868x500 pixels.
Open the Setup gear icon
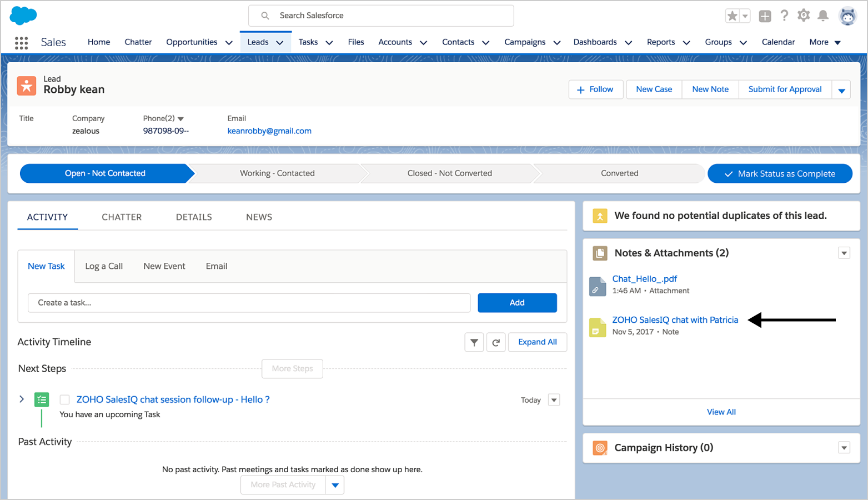804,16
